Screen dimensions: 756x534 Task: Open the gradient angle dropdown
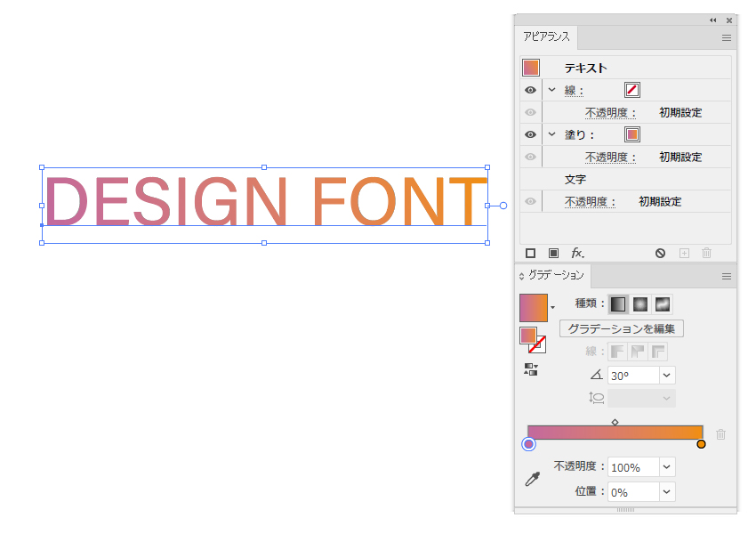click(x=667, y=376)
